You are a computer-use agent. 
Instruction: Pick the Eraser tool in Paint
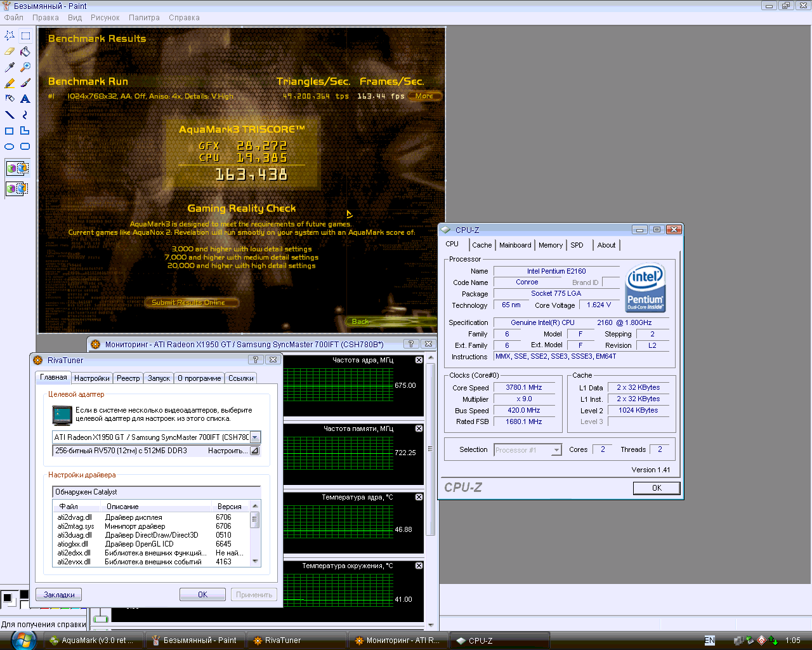(10, 51)
